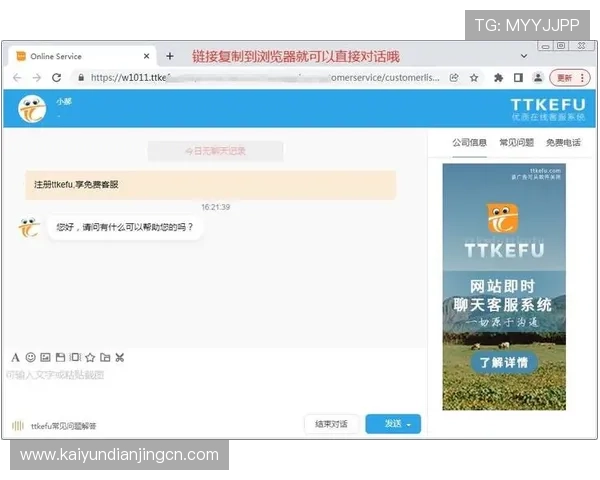Reload the page with refresh icon
This screenshot has width=600, height=480.
click(57, 78)
